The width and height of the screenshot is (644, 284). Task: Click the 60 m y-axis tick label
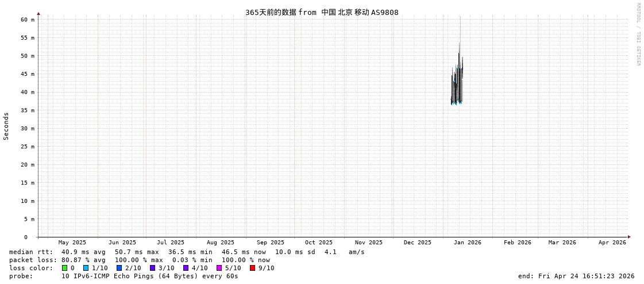28,20
